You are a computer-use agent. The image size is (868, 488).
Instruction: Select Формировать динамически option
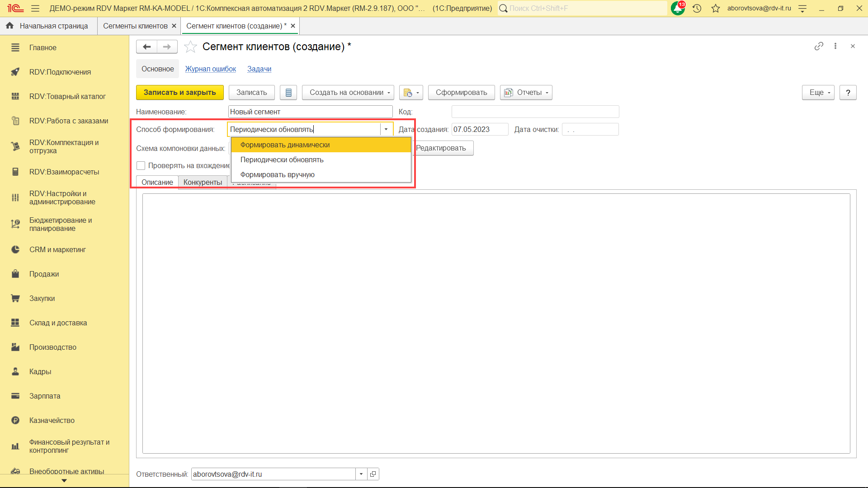285,145
